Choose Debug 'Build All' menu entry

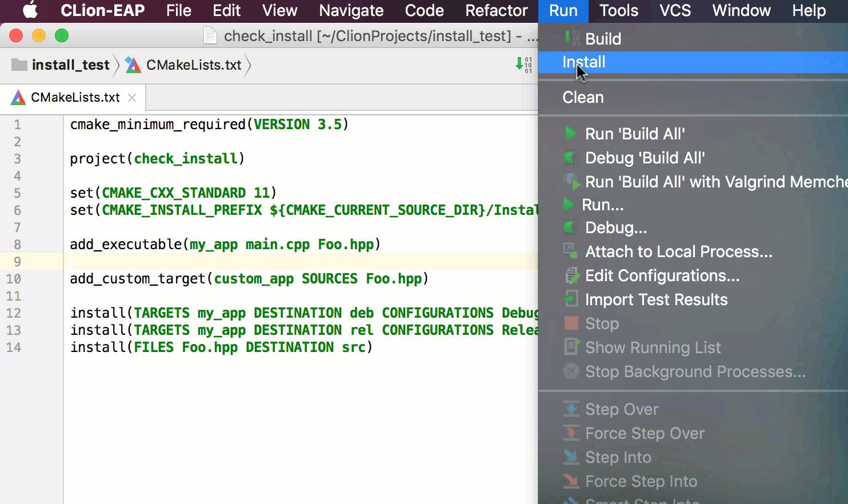tap(693, 158)
